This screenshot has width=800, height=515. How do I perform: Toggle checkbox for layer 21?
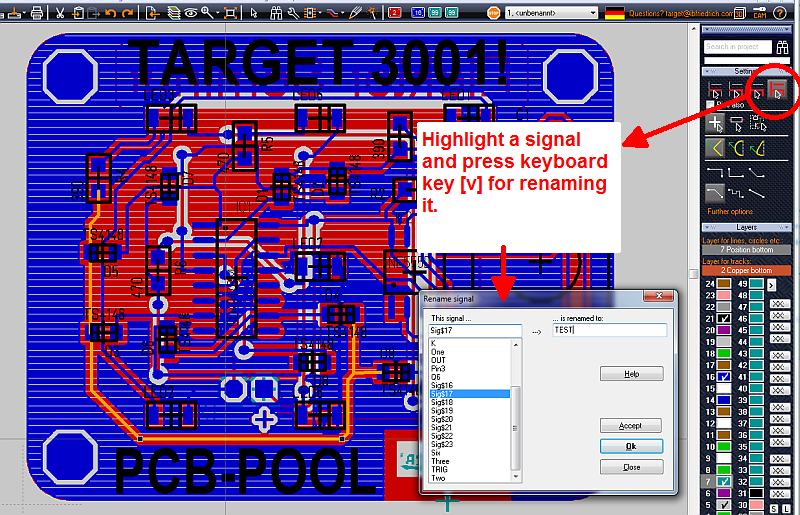[x=724, y=319]
